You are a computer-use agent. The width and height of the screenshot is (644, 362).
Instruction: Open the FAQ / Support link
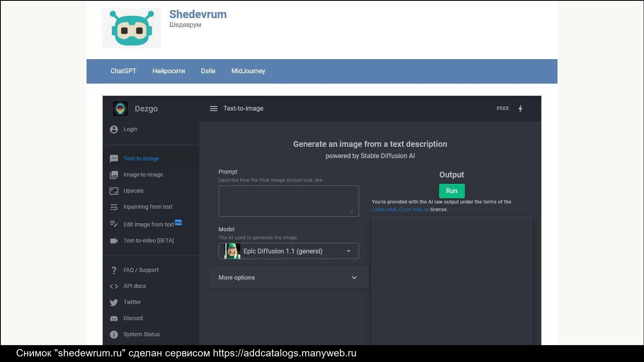(x=141, y=270)
